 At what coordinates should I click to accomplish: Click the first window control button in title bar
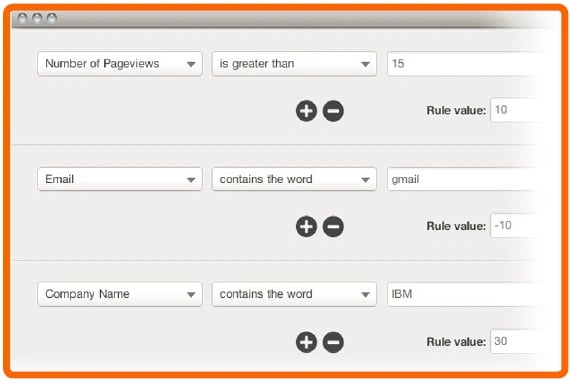(23, 17)
